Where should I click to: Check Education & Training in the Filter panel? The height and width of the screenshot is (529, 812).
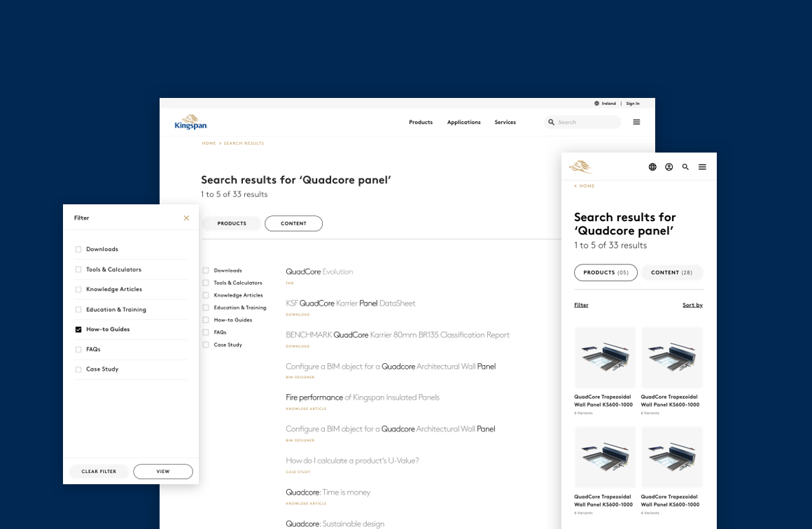pyautogui.click(x=78, y=309)
